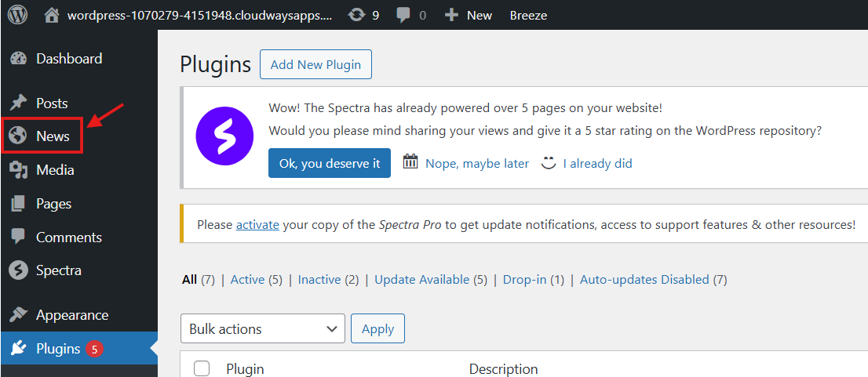
Task: Filter plugins by Inactive
Action: pyautogui.click(x=319, y=280)
